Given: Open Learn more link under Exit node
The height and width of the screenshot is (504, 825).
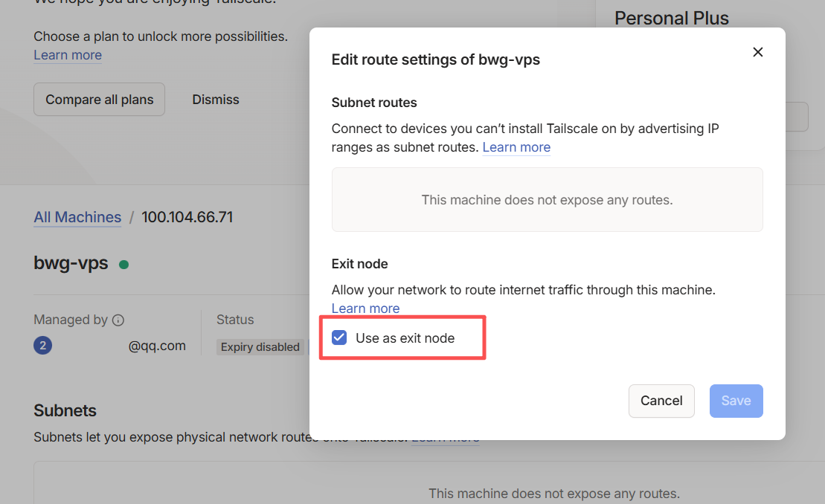Looking at the screenshot, I should point(365,308).
